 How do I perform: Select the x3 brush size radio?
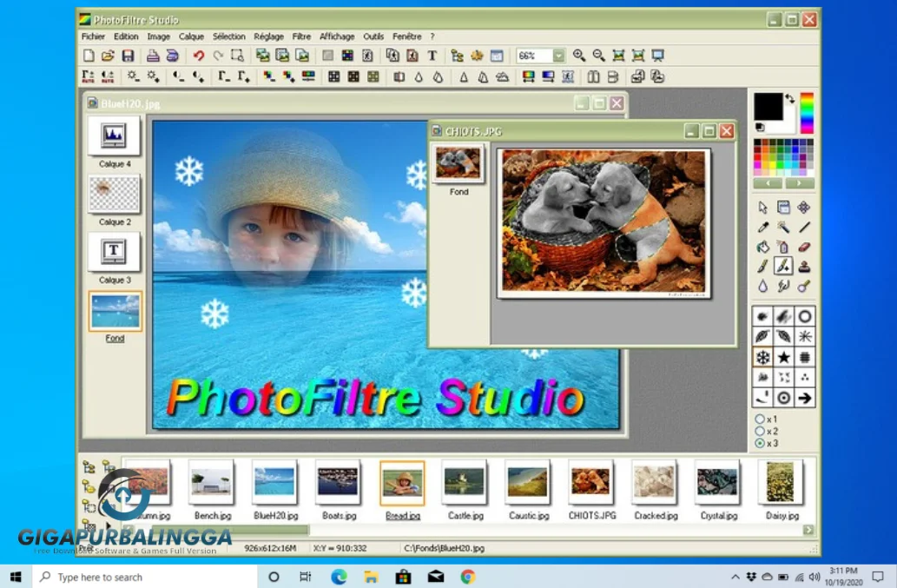(760, 443)
